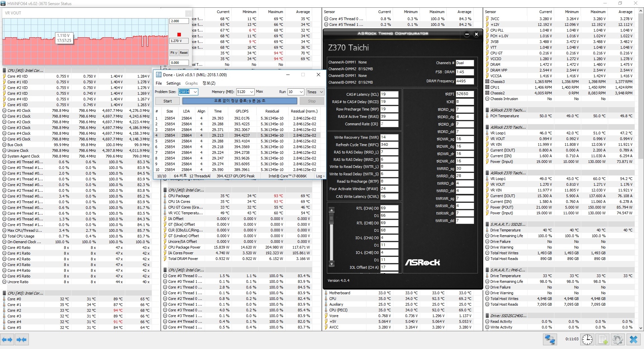Click the ASRock logo in Timing Configurator

pyautogui.click(x=422, y=262)
